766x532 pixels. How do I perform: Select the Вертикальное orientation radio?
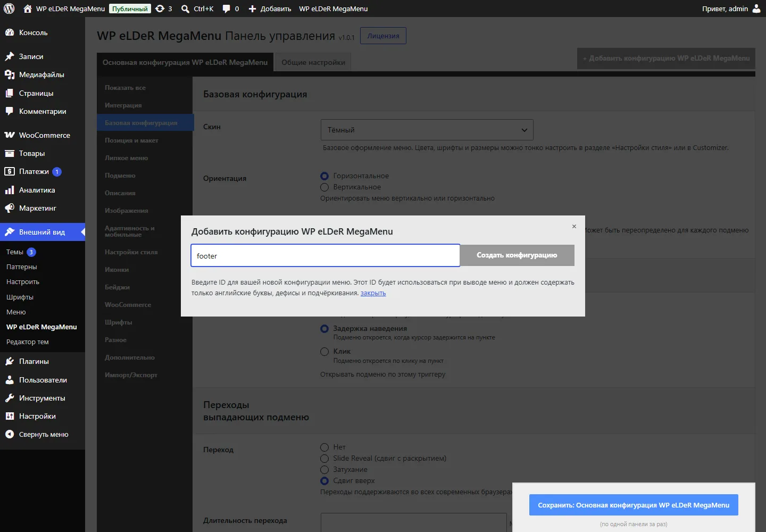[324, 187]
